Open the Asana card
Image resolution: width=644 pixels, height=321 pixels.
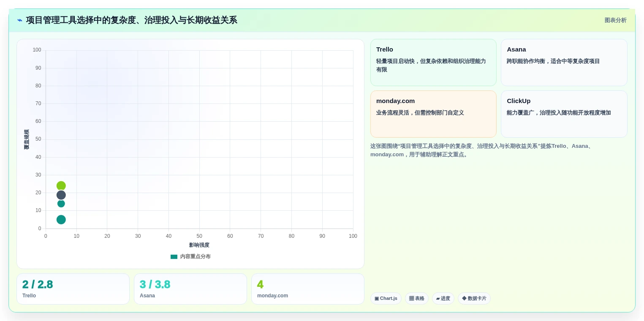(564, 63)
